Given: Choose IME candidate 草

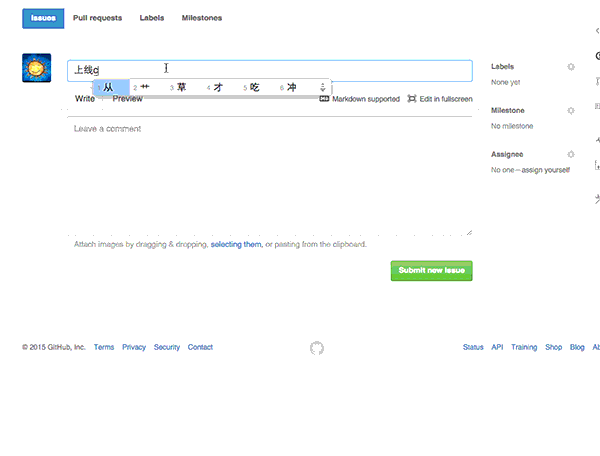Looking at the screenshot, I should coord(181,88).
